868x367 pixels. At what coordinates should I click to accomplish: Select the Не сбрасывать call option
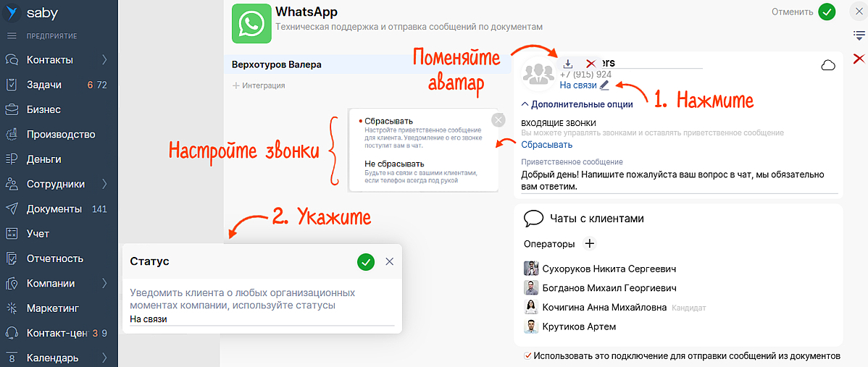(x=394, y=164)
